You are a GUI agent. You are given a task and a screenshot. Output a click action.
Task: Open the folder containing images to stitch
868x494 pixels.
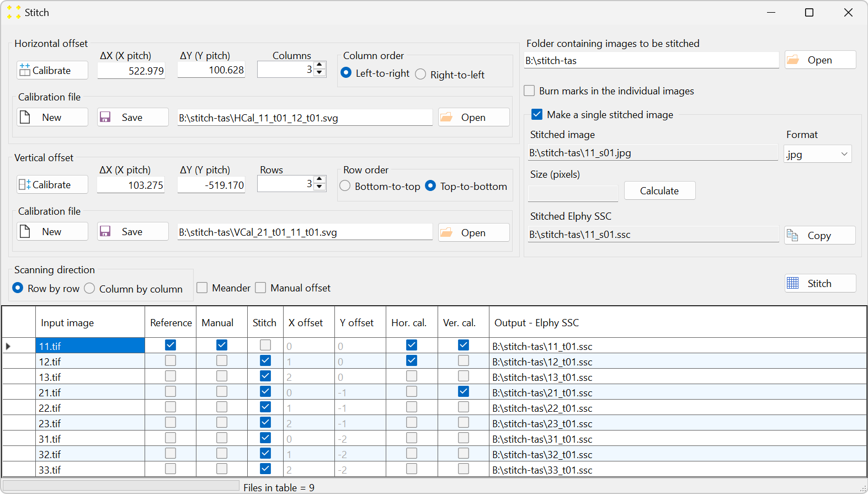click(820, 60)
